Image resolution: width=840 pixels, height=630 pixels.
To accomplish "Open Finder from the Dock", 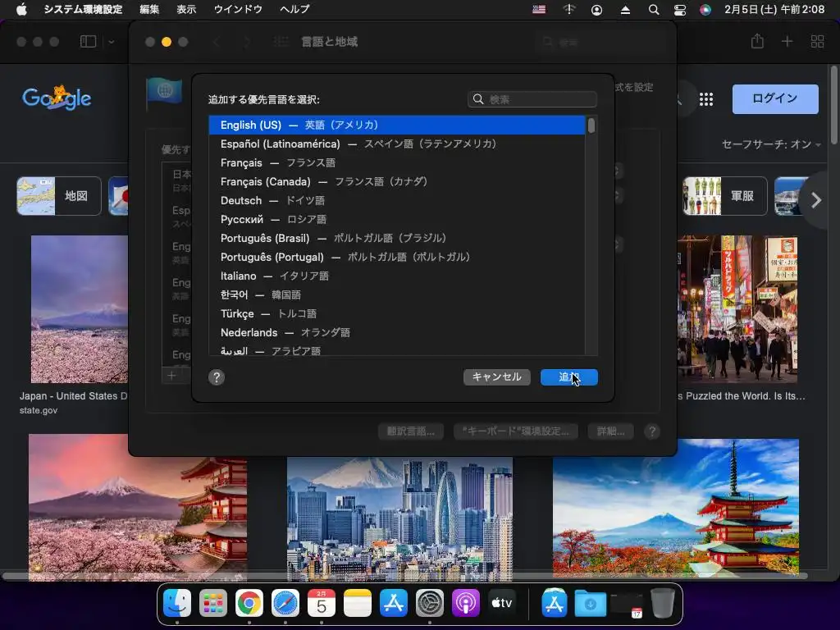I will click(177, 603).
